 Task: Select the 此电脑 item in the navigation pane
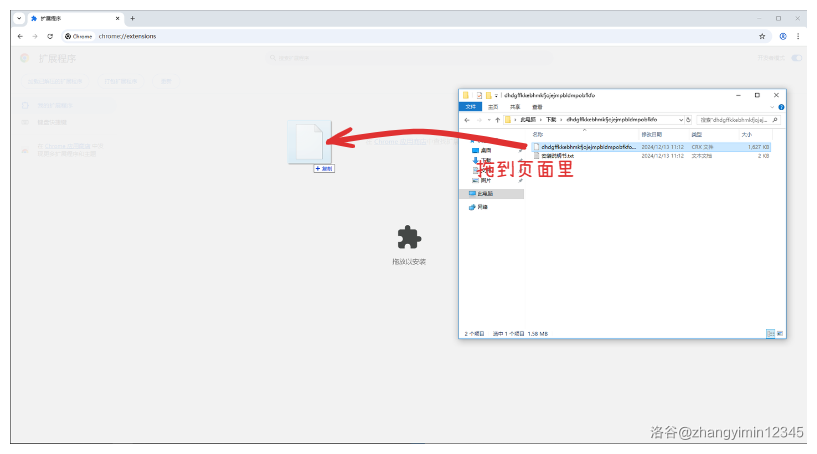pos(484,193)
